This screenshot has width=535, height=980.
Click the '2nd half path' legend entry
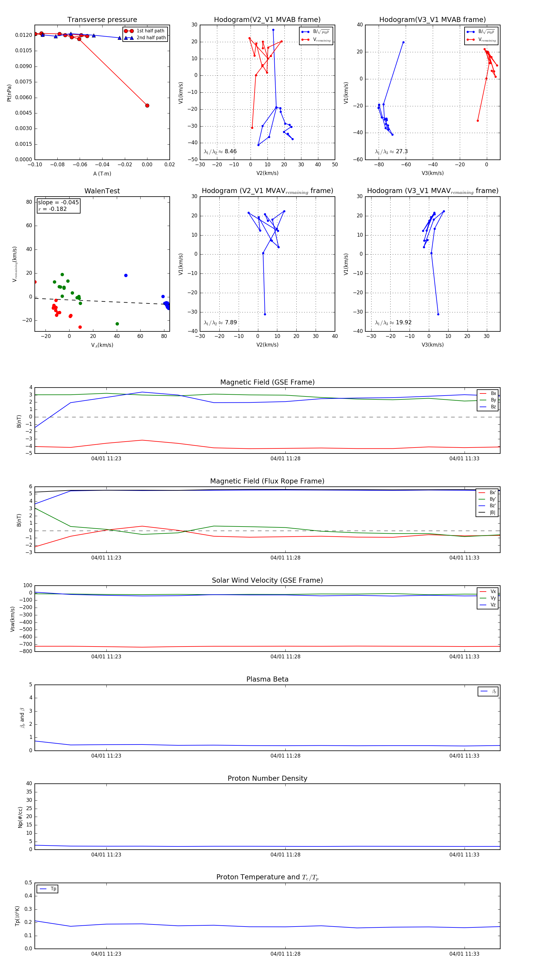coord(145,38)
